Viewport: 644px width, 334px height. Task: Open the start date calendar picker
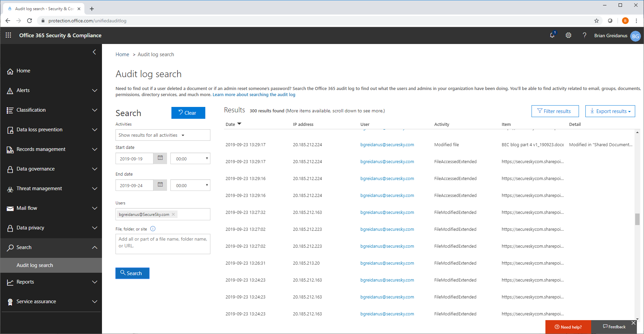(x=160, y=158)
